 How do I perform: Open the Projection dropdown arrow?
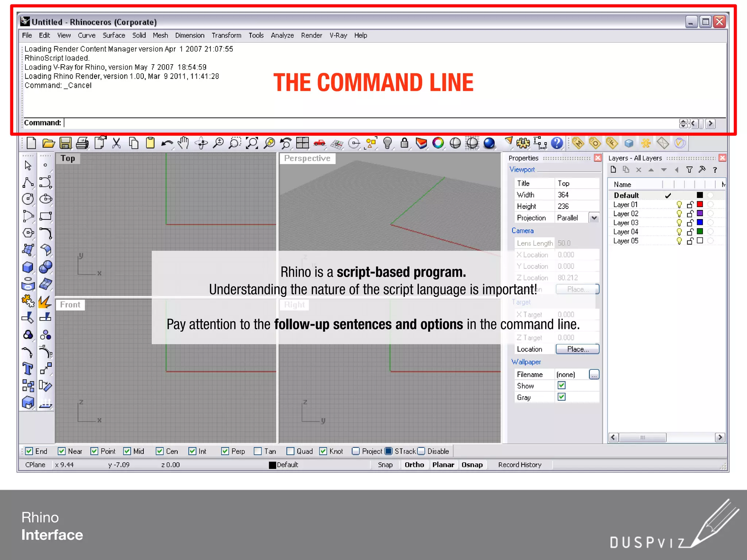pyautogui.click(x=594, y=218)
